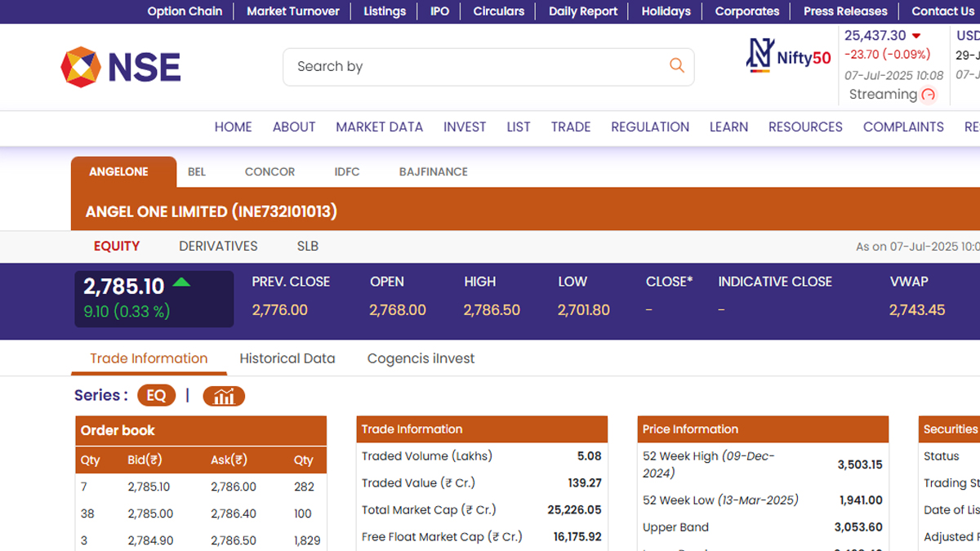Go to the Press Releases link
980x551 pixels.
[x=845, y=11]
